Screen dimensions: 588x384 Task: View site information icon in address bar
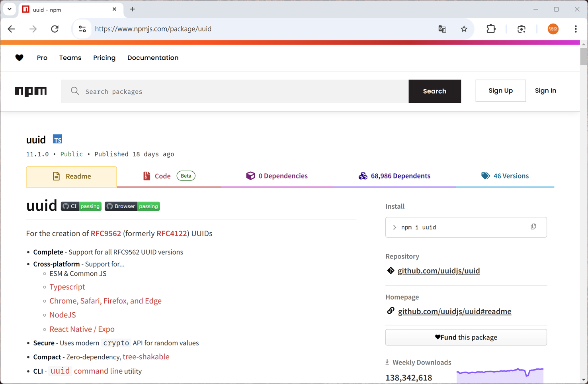[x=82, y=29]
